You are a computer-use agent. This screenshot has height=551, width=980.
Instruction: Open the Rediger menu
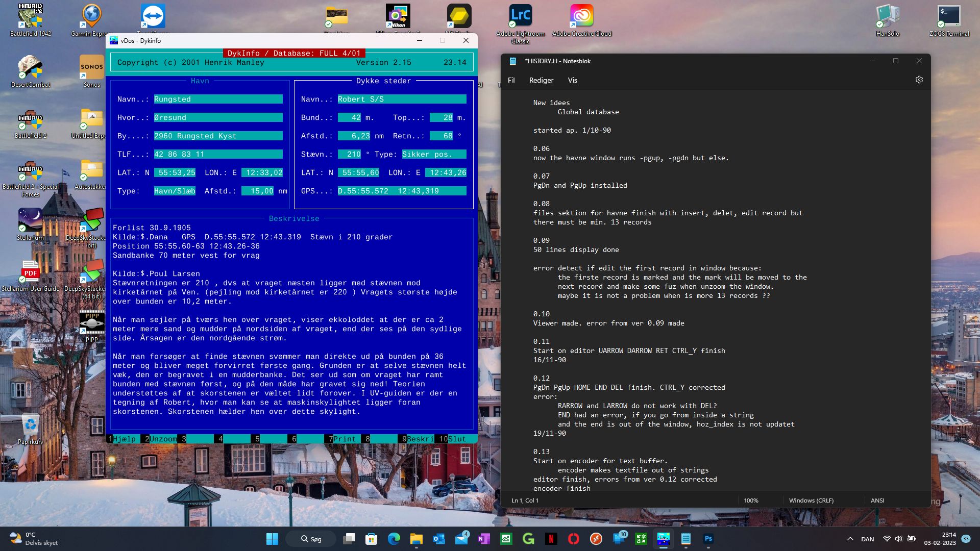541,80
